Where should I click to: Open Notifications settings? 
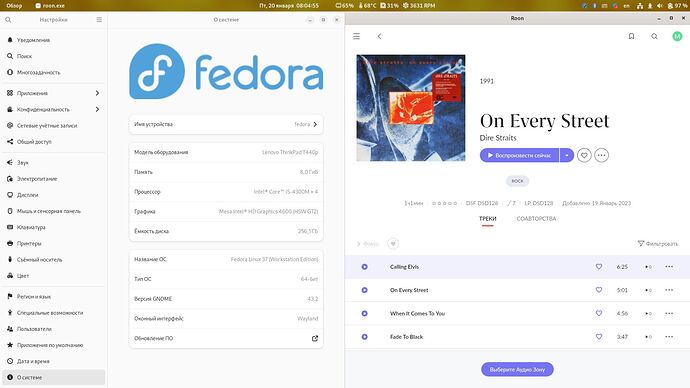[54, 40]
